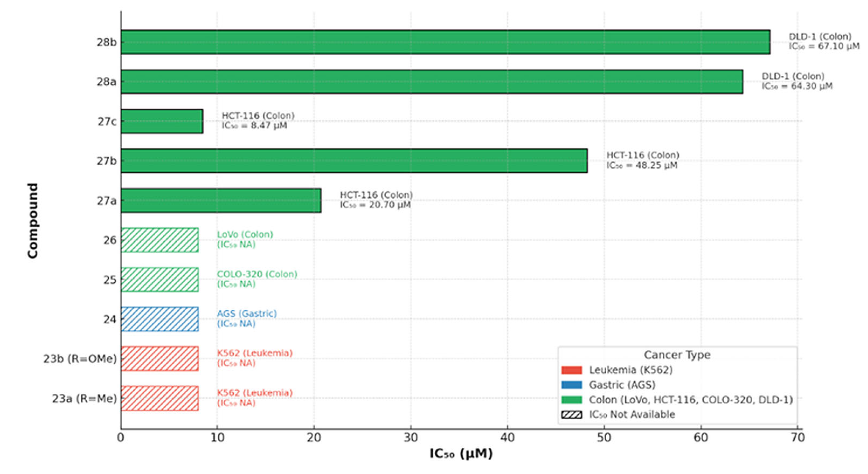Click the Cancer Type legend title
Image resolution: width=868 pixels, height=474 pixels.
(x=677, y=355)
